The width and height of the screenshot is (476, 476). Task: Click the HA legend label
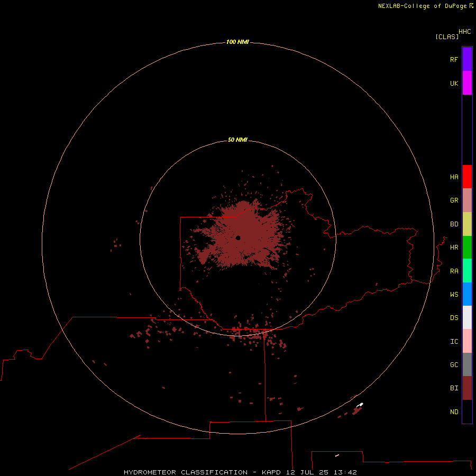pos(454,177)
